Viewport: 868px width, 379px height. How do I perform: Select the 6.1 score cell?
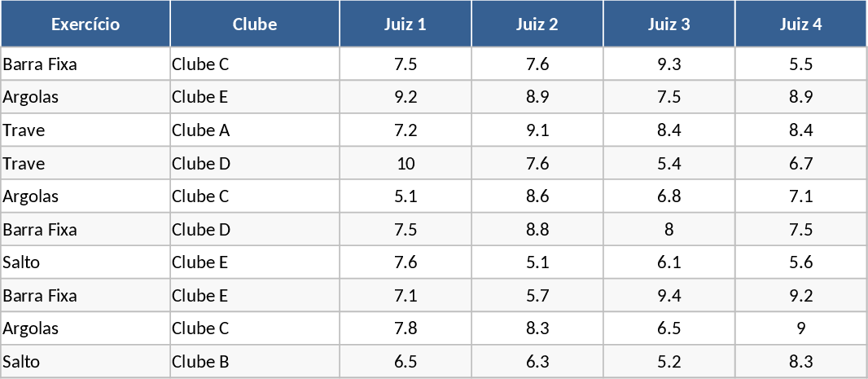coord(669,262)
